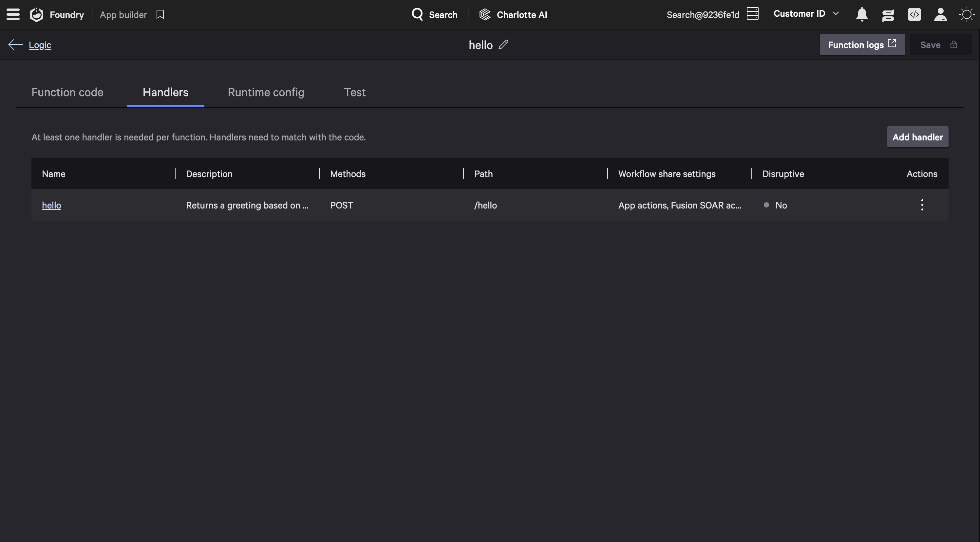Open the hello handler link
This screenshot has width=980, height=542.
51,205
